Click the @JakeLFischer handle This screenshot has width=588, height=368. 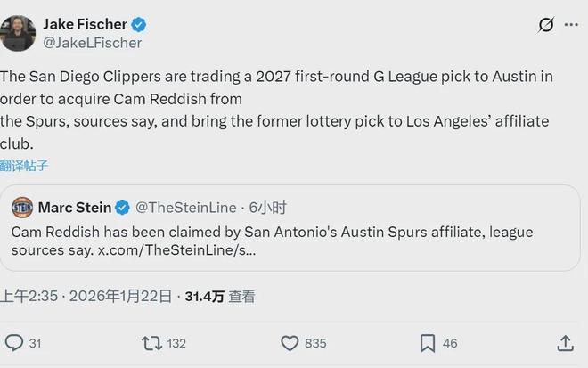[93, 42]
